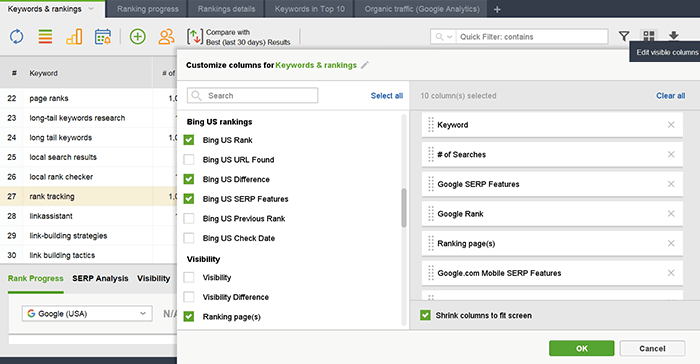Select the 'local search results' row
The width and height of the screenshot is (700, 364).
88,157
